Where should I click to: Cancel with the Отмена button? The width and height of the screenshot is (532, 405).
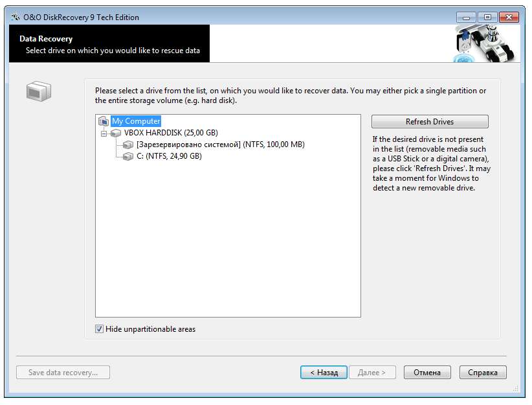(x=427, y=373)
